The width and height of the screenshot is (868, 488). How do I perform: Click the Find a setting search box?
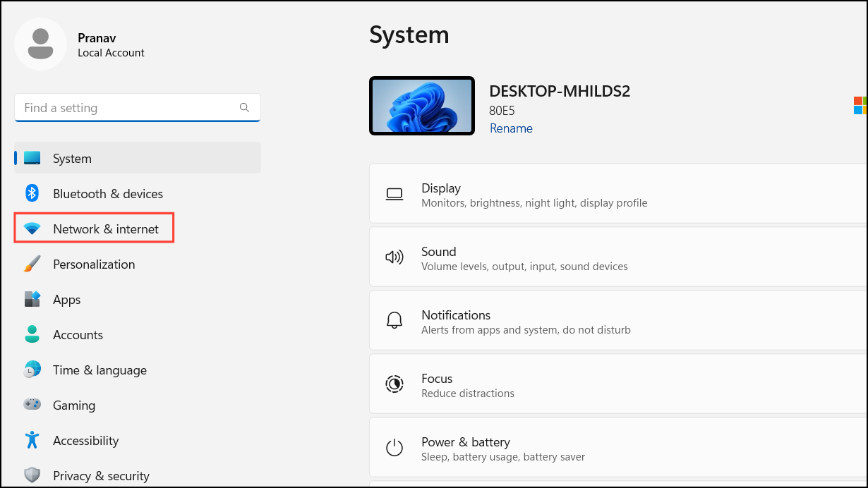click(138, 108)
